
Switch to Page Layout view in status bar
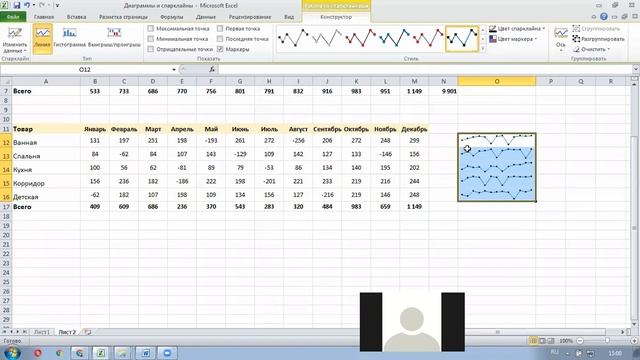[542, 340]
